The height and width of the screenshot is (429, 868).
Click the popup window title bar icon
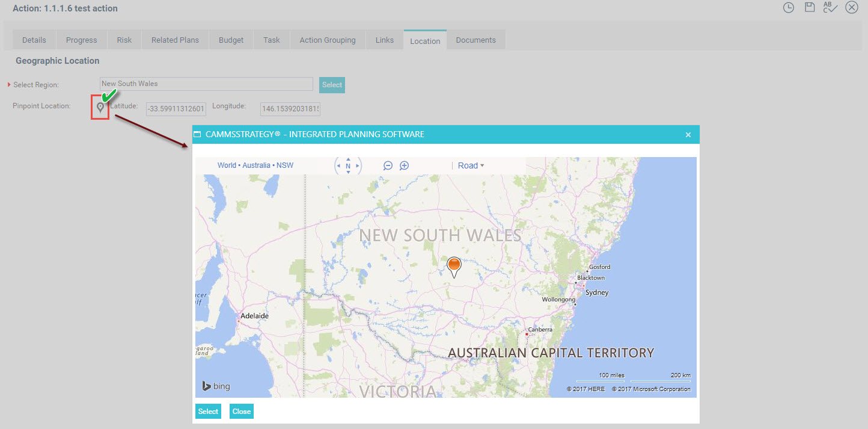[x=197, y=134]
